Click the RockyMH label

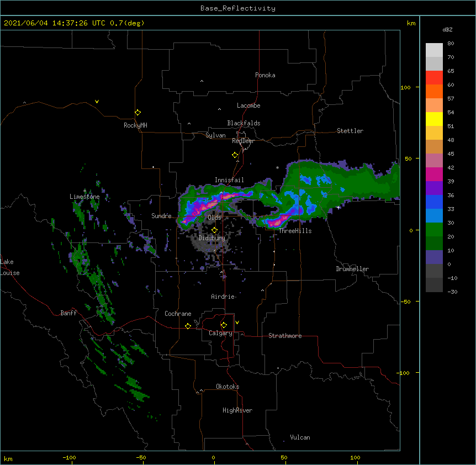(x=135, y=125)
